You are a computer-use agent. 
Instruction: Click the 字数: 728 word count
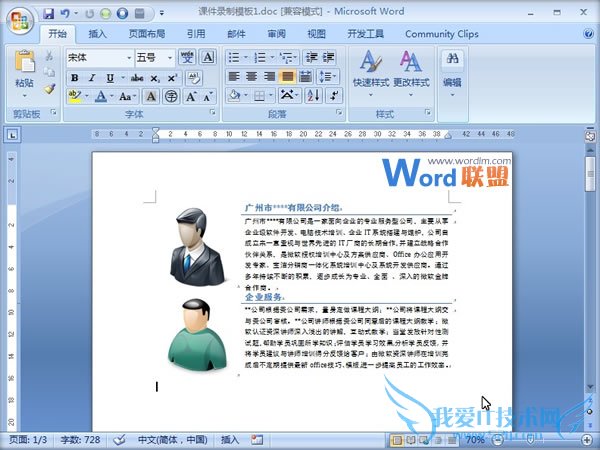80,440
